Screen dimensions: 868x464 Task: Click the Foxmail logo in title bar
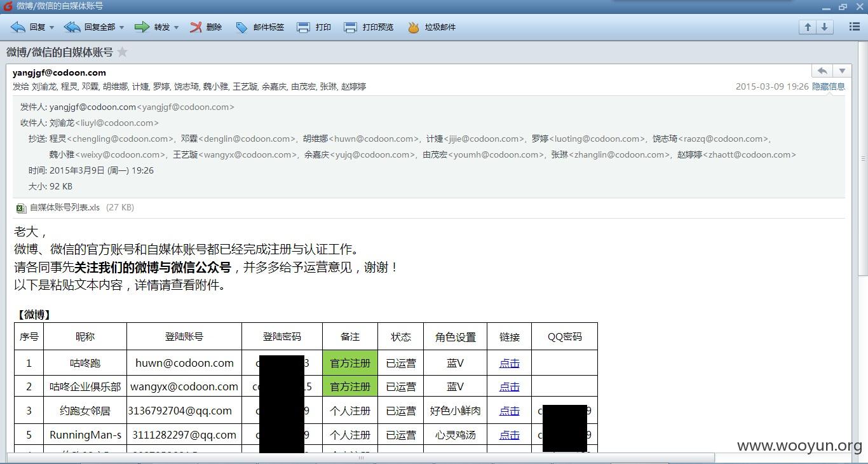point(8,6)
